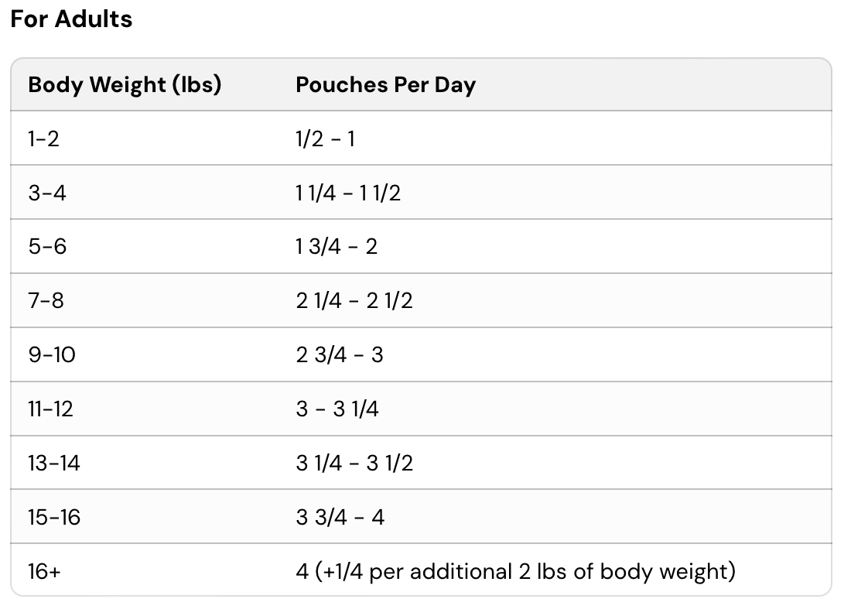Select the 5-6 body weight cell
Image resolution: width=851 pixels, height=616 pixels.
(x=47, y=247)
